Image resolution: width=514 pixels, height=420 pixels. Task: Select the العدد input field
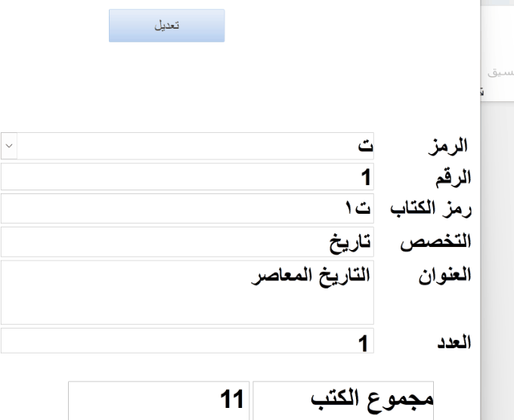tap(187, 341)
